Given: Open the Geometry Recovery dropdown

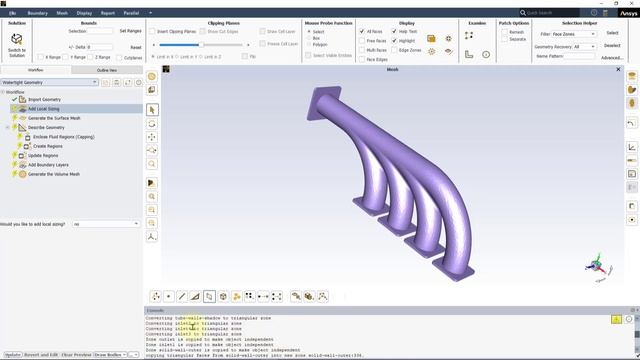Looking at the screenshot, I should click(584, 47).
